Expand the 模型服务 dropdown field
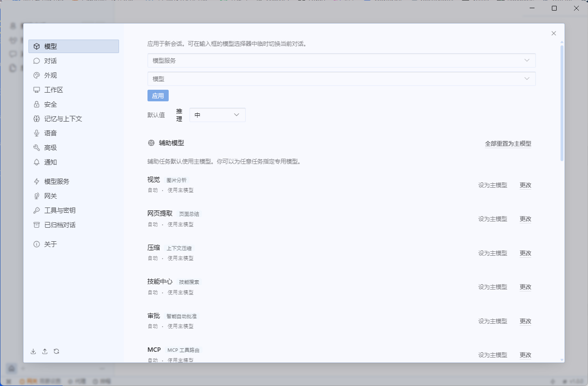 (x=341, y=60)
